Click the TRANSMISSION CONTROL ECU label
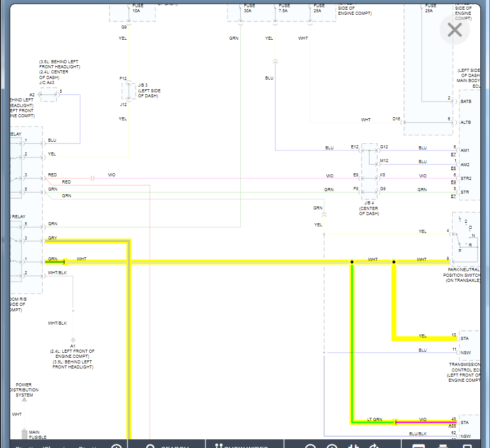The image size is (490, 448). [x=465, y=372]
